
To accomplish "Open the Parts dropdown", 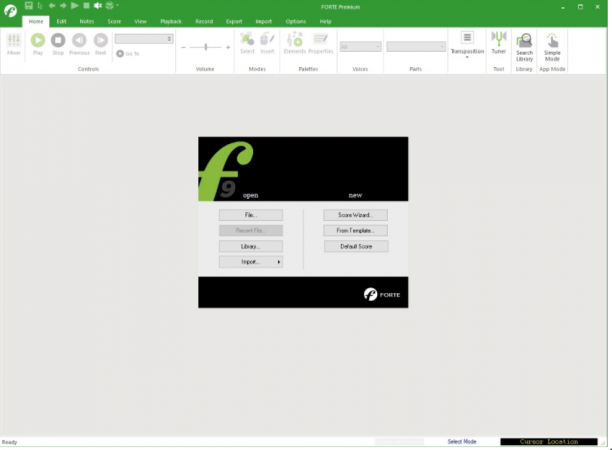I will 416,47.
